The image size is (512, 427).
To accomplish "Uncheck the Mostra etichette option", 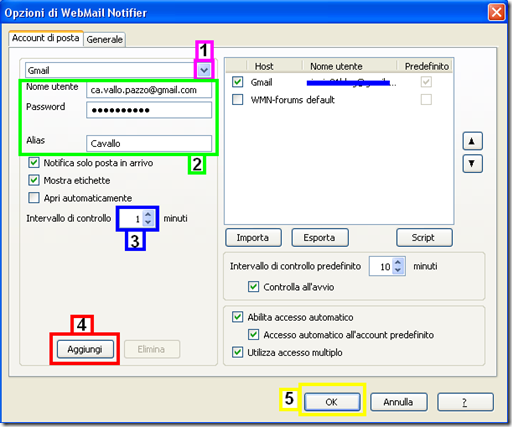I will [x=34, y=180].
